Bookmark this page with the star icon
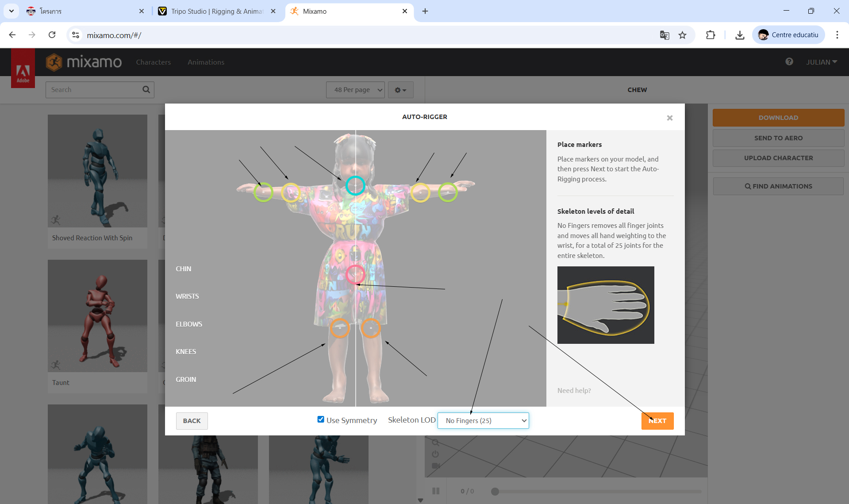Image resolution: width=849 pixels, height=504 pixels. click(x=682, y=35)
